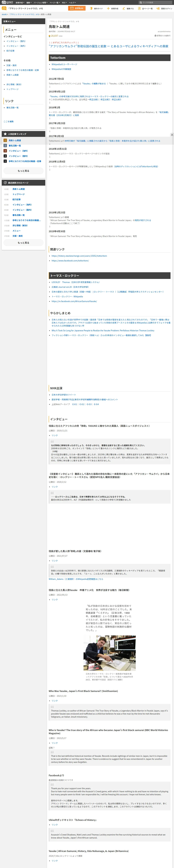Open William_Adams Wikipedia変更履歴 link
This screenshot has width=174, height=868.
click(76, 579)
